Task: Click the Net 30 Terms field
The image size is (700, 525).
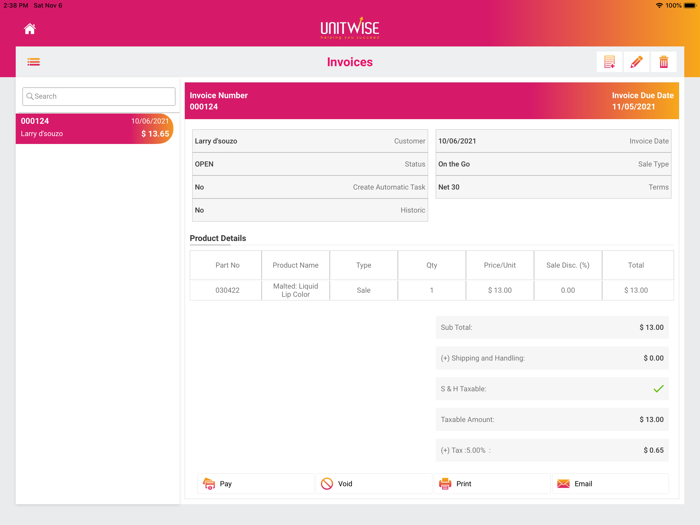Action: click(554, 188)
